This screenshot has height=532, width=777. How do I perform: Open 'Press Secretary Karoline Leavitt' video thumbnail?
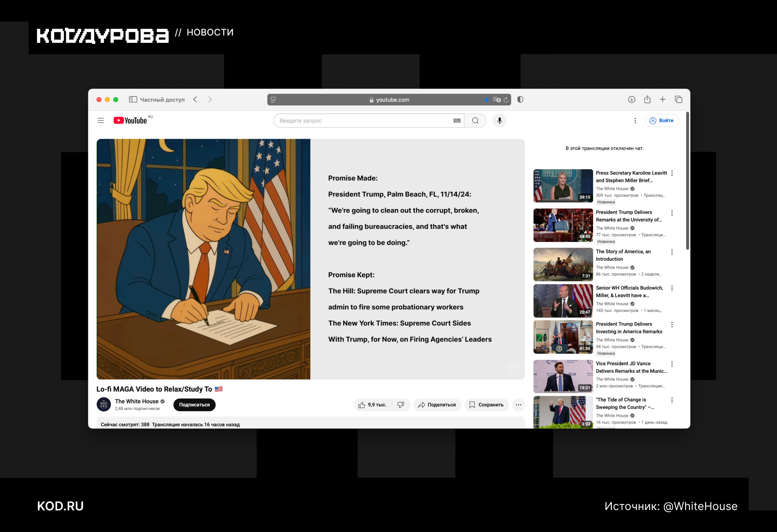click(x=563, y=186)
